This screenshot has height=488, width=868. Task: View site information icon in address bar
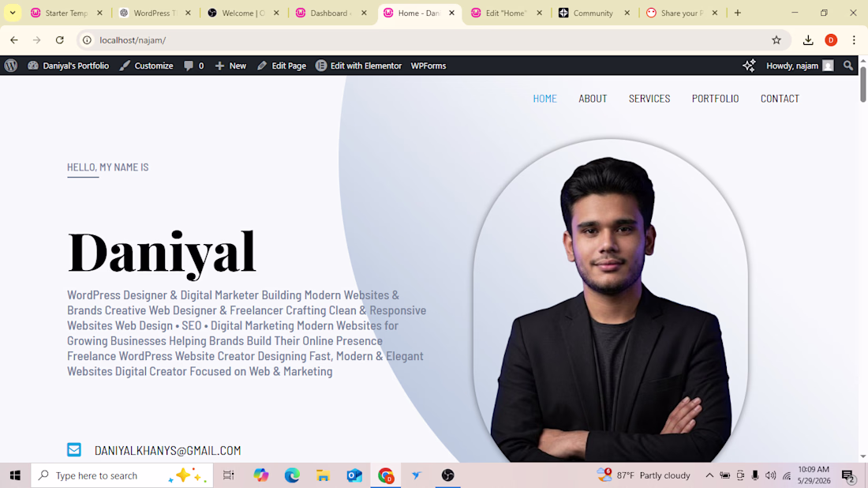pos(87,40)
